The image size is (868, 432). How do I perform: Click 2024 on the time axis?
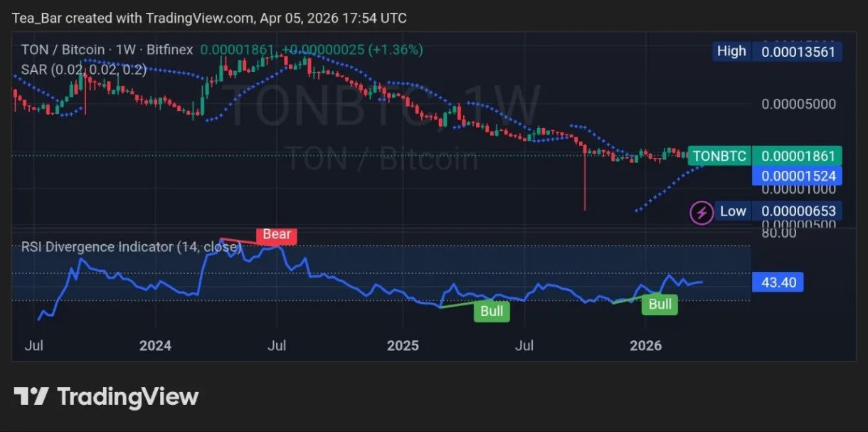pos(155,346)
